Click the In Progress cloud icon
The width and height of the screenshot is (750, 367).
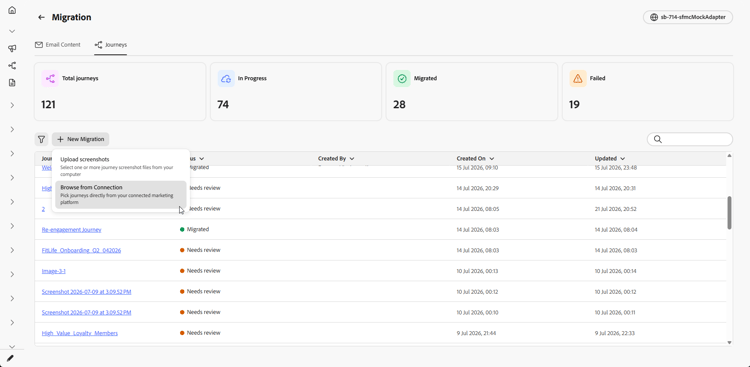click(226, 78)
